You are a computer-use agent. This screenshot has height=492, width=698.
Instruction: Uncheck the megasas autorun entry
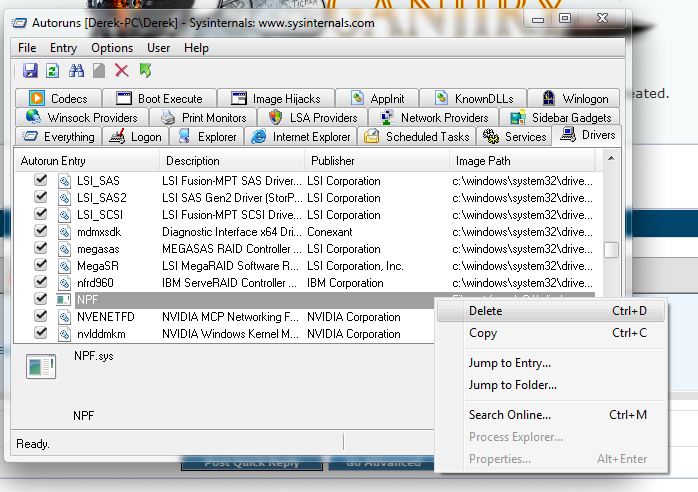(41, 248)
